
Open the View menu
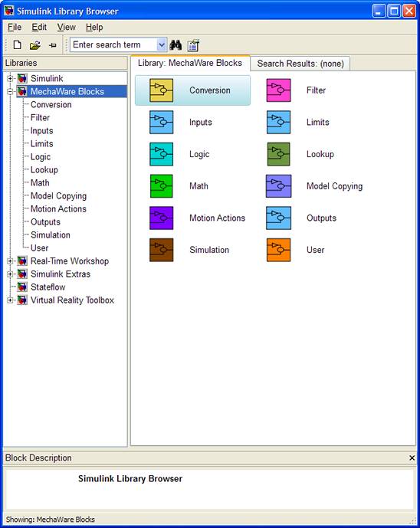(66, 28)
